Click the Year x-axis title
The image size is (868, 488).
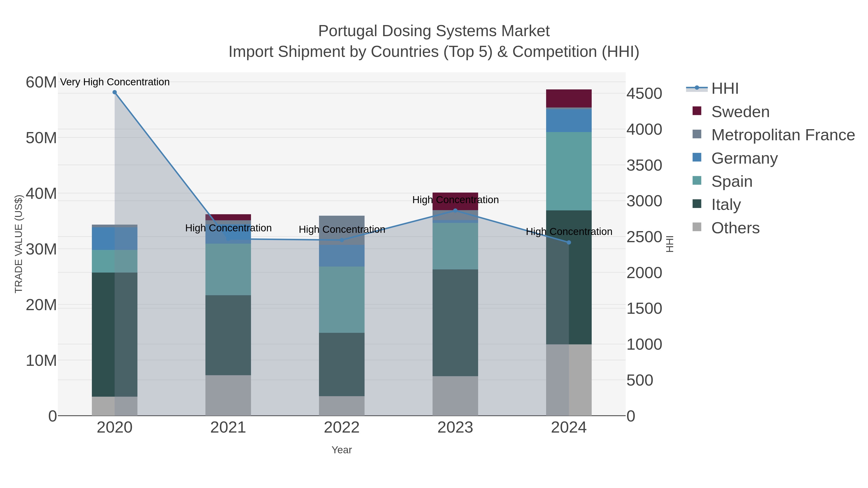(342, 450)
